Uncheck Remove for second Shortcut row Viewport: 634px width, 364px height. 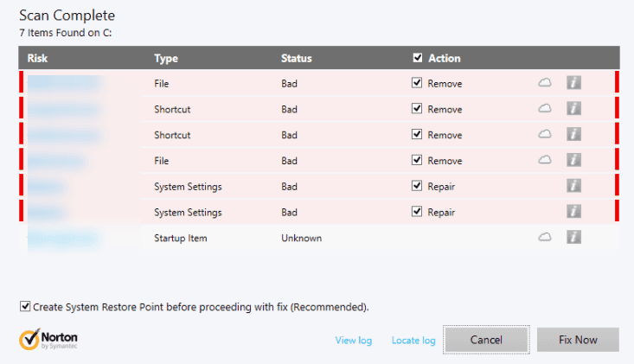coord(417,135)
